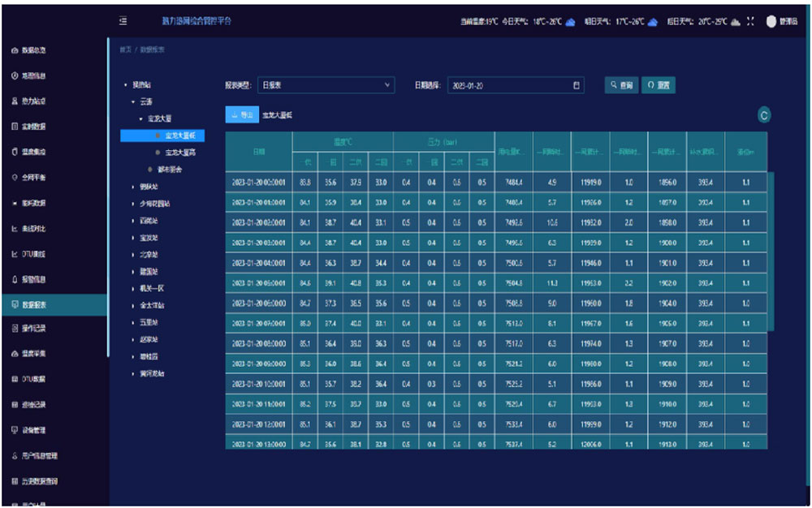
Task: Go to the 实时数据 menu item
Action: pyautogui.click(x=54, y=127)
